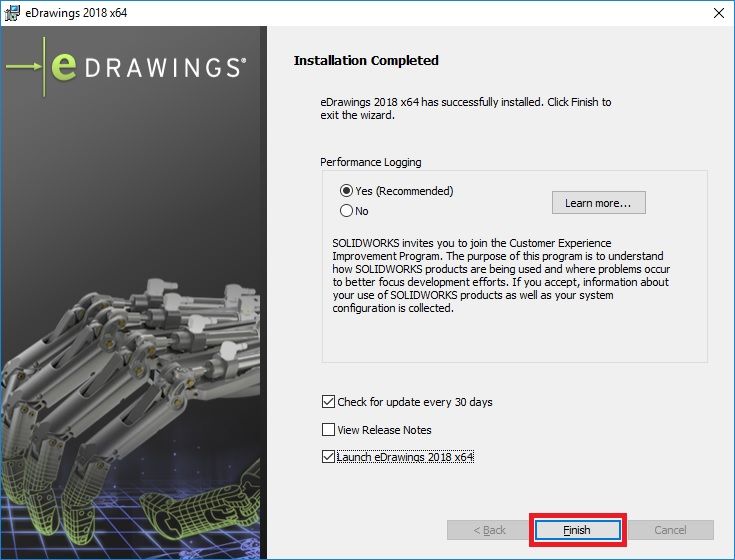
Task: Click the Performance Logging group label
Action: 371,162
